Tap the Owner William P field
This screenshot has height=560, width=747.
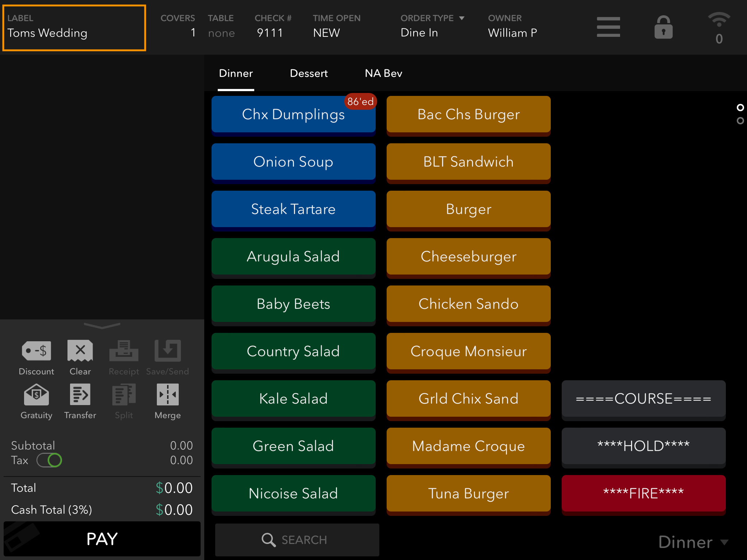pos(512,33)
